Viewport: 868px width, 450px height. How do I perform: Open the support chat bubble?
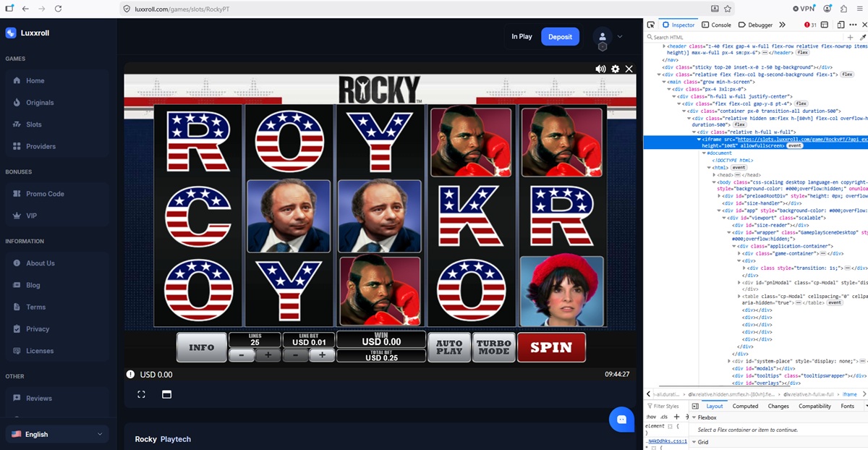pyautogui.click(x=621, y=419)
